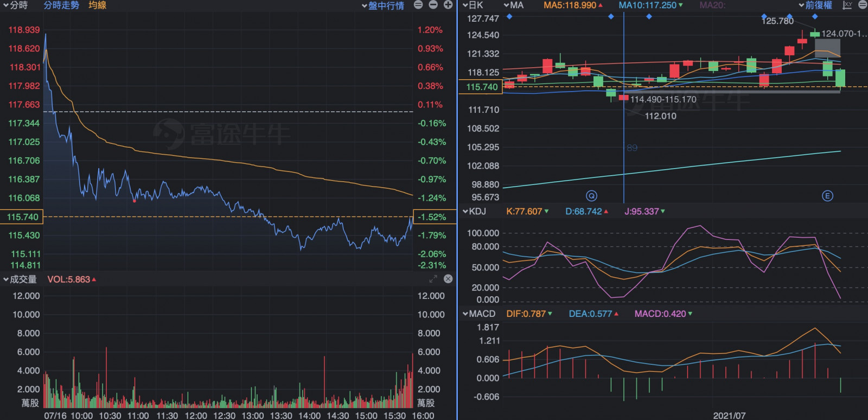Image resolution: width=868 pixels, height=420 pixels.
Task: Toggle the MA5 moving average line
Action: (572, 5)
